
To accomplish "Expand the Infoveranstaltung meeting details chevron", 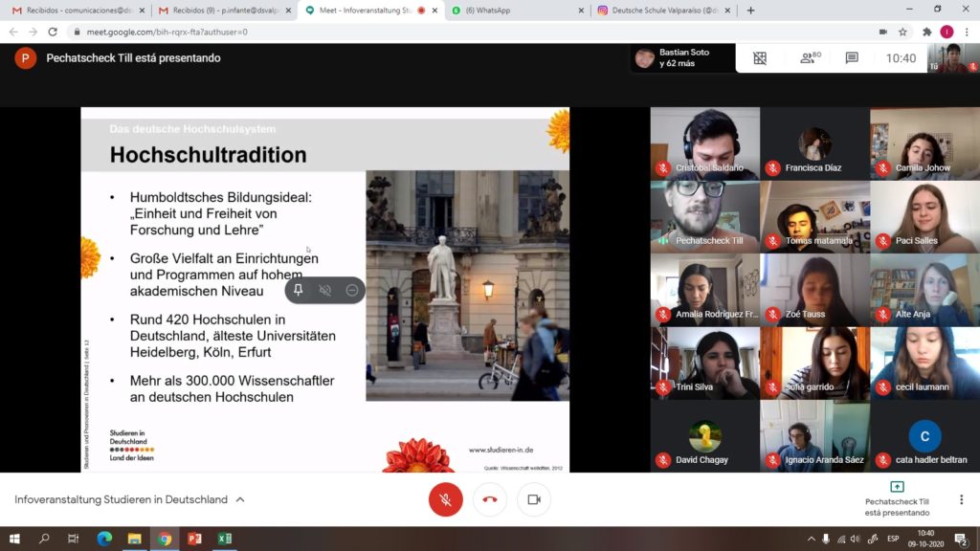I will point(240,499).
